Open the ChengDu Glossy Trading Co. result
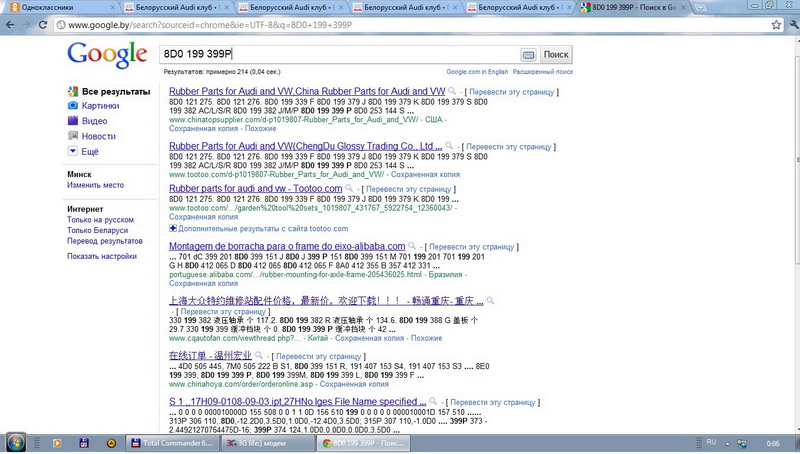The image size is (800, 454). click(306, 146)
